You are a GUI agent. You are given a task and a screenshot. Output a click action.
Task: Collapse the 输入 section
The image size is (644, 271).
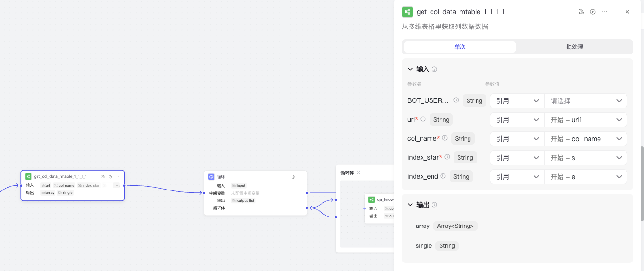[410, 69]
